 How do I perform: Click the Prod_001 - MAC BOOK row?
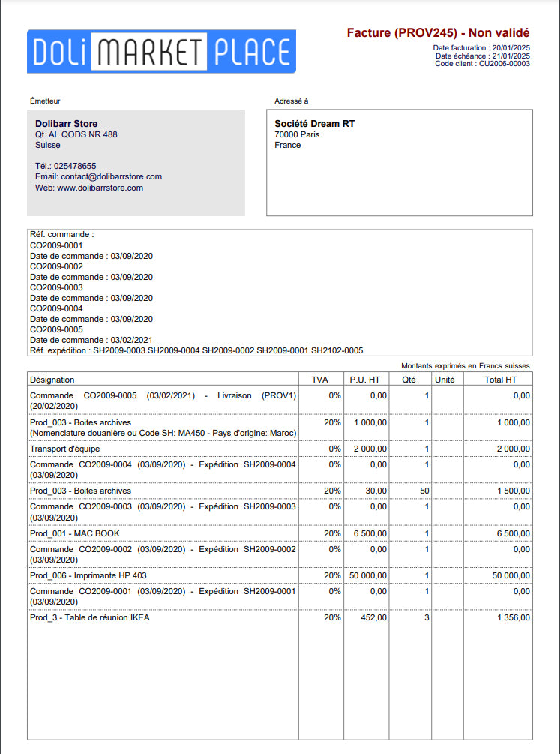(75, 533)
